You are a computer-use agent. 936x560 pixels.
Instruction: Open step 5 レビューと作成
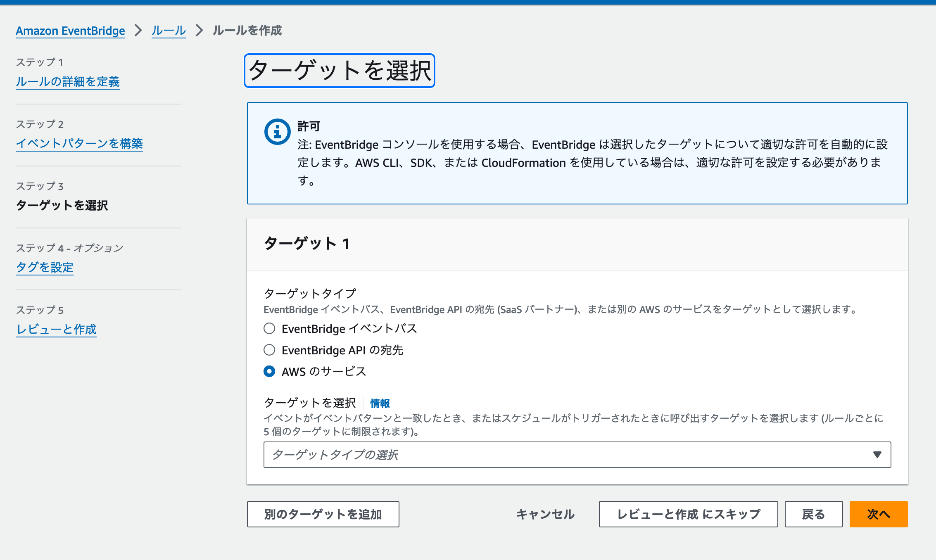56,329
